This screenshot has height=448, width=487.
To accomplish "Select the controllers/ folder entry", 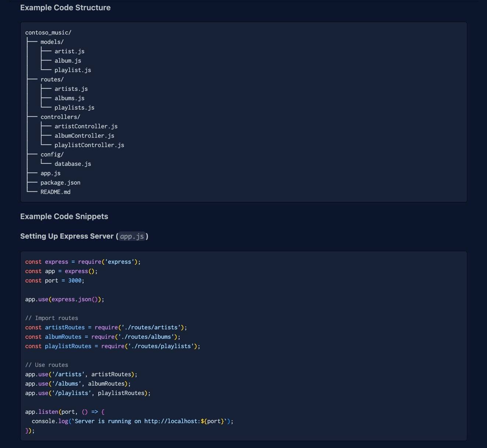I will [x=60, y=117].
